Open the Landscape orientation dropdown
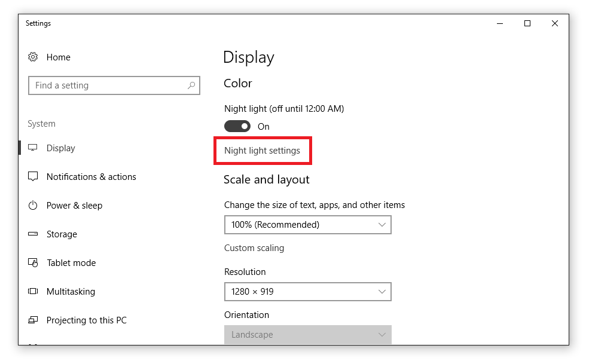The width and height of the screenshot is (589, 364). click(x=307, y=335)
